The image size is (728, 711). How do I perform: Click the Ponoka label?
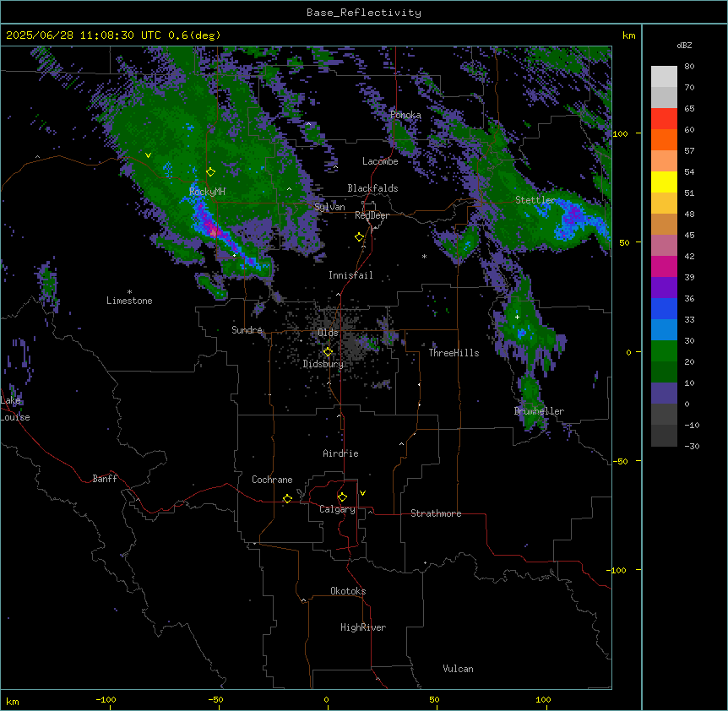pos(405,115)
